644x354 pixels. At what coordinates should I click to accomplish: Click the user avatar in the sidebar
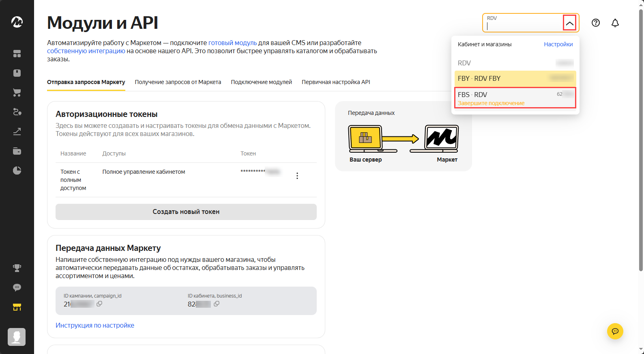17,337
